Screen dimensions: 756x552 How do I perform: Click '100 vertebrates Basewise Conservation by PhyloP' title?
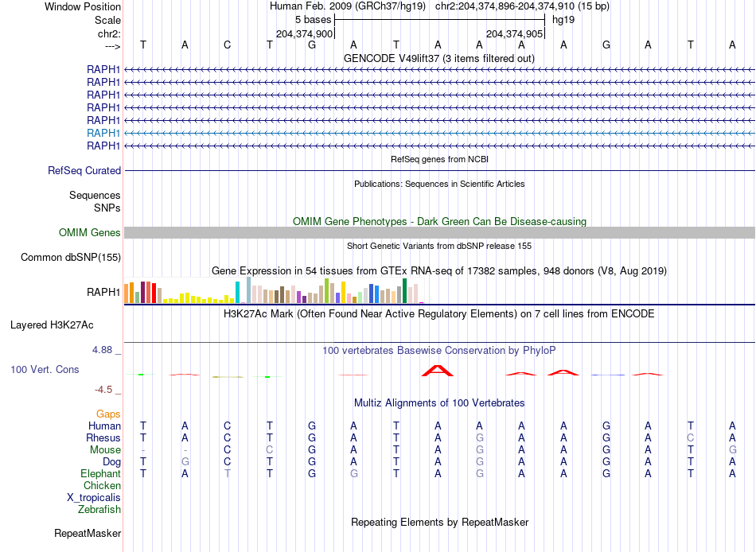[x=439, y=351]
